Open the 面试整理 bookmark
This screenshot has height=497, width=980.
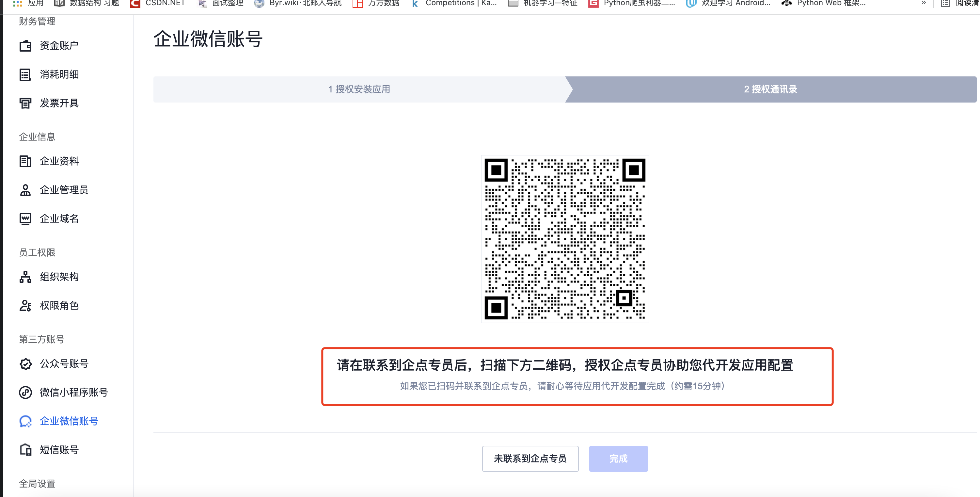point(221,3)
